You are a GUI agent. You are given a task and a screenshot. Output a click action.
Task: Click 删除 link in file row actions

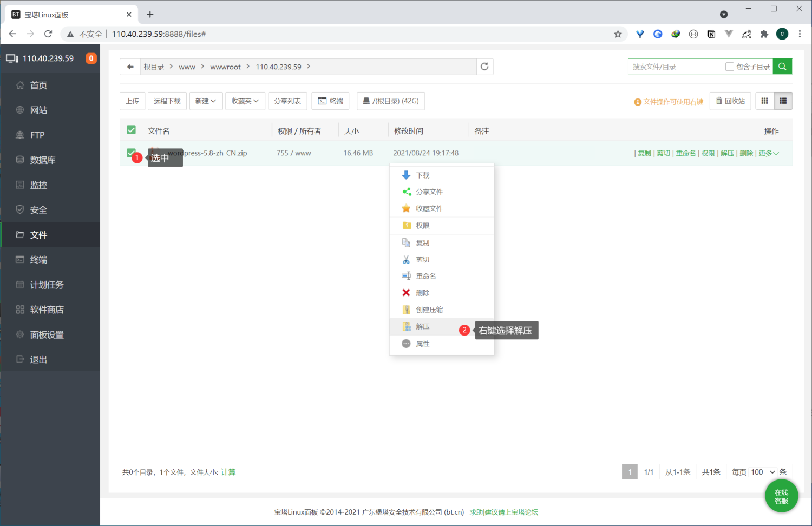point(746,153)
